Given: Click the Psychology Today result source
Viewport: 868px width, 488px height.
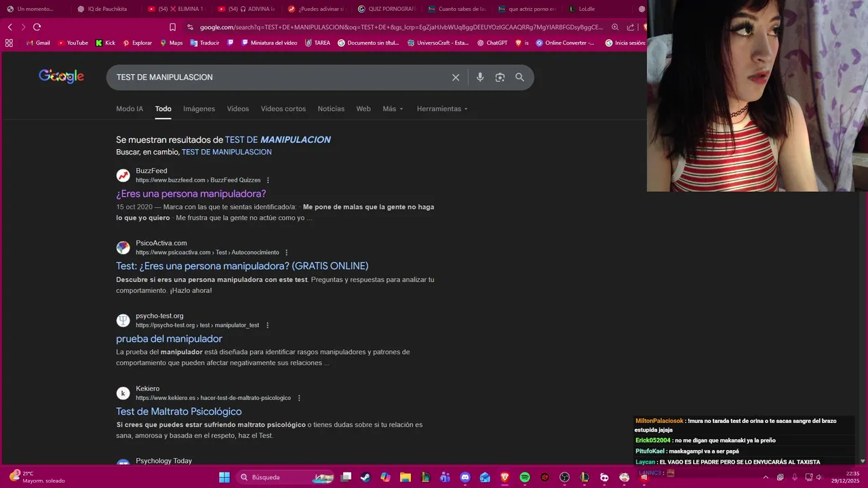Looking at the screenshot, I should (163, 461).
